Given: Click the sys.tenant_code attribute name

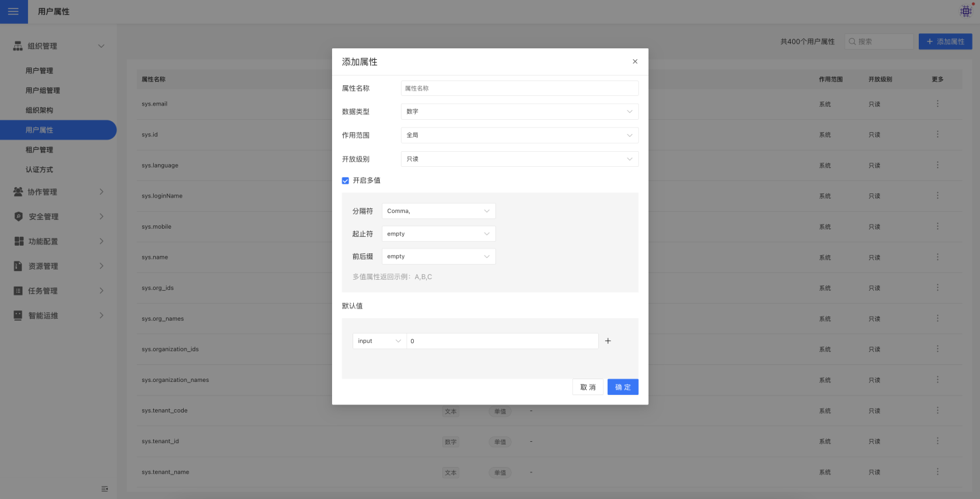Looking at the screenshot, I should point(165,411).
